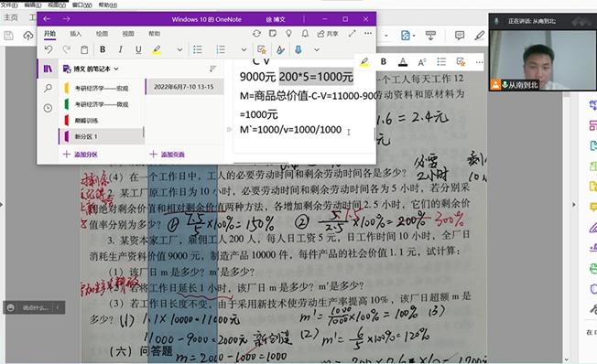597x364 pixels.
Task: Switch to the 插入 tab
Action: pyautogui.click(x=76, y=34)
